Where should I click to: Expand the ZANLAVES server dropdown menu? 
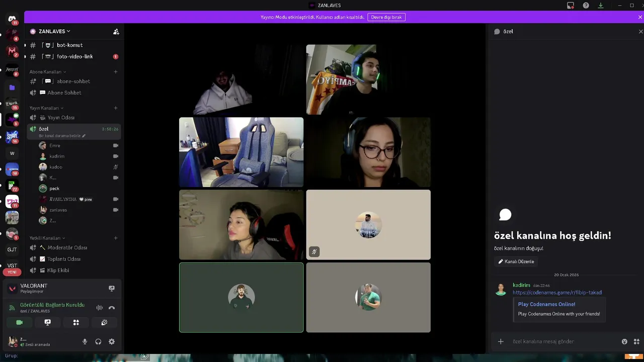click(54, 31)
